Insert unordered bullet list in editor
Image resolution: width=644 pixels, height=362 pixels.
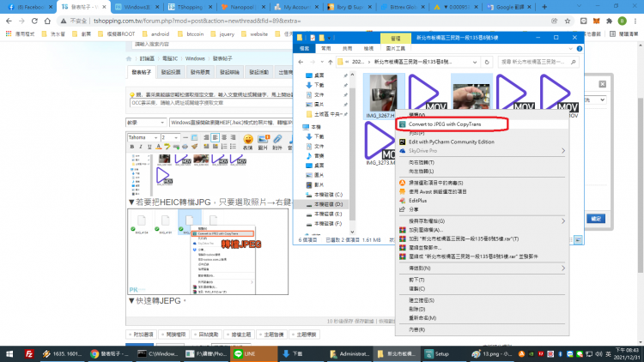click(x=233, y=147)
